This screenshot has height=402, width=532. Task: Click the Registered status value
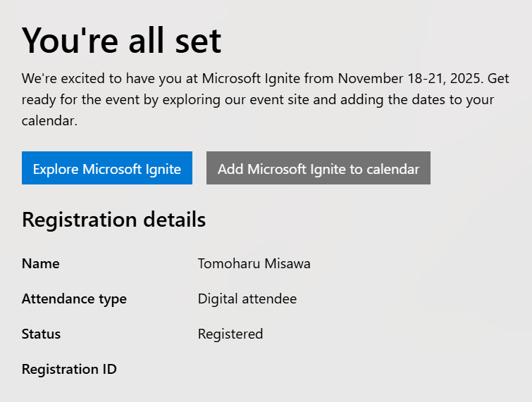pyautogui.click(x=230, y=334)
